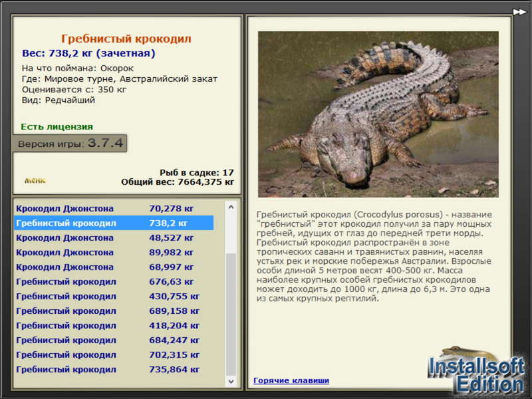Select Гребнистый крокодил 418,204 кг row
532x399 pixels.
114,325
